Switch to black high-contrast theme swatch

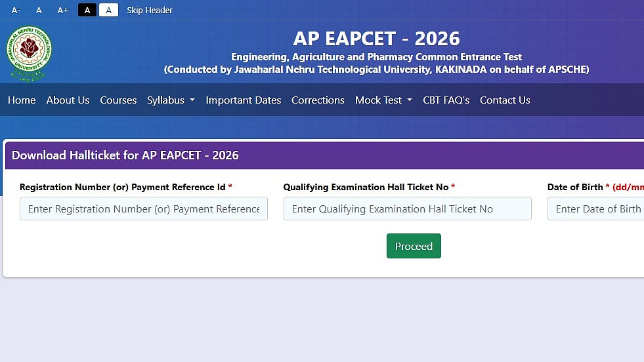87,10
